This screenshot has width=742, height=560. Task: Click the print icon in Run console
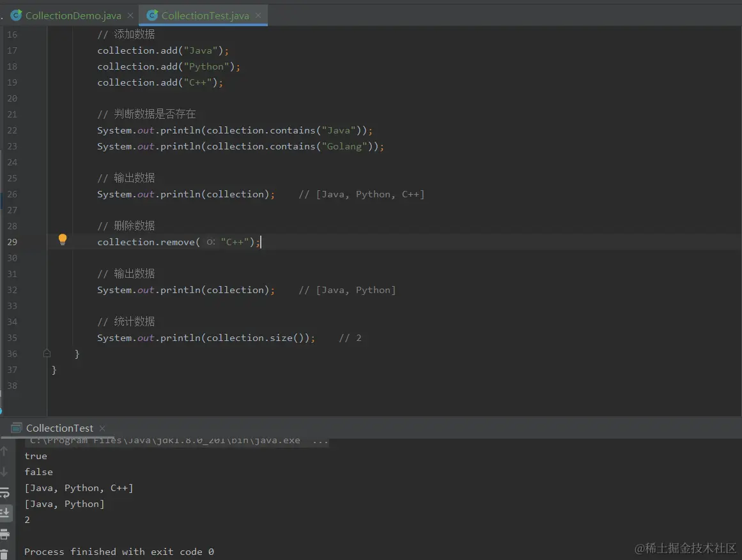tap(4, 534)
